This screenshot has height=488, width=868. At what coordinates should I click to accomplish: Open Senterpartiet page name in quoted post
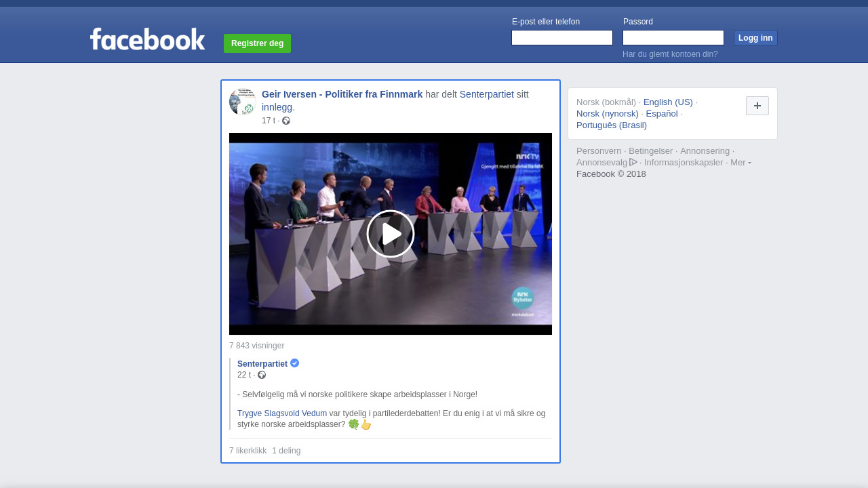click(x=262, y=364)
